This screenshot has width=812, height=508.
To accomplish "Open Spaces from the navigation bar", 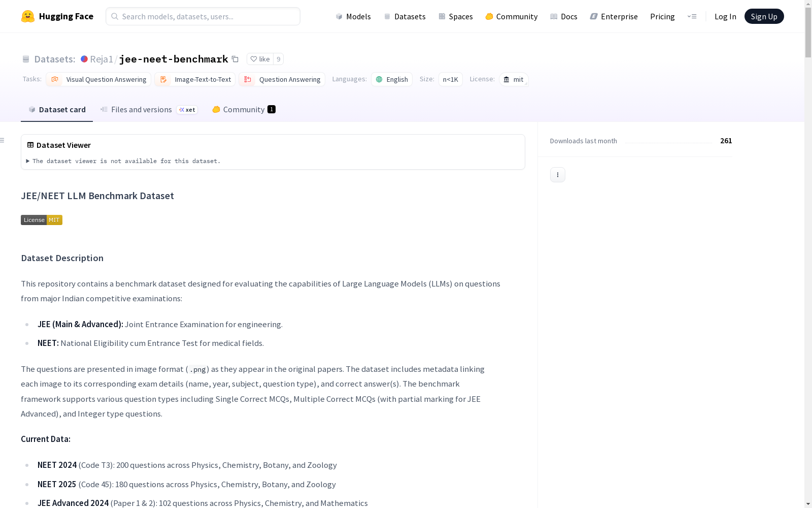I will pos(456,16).
